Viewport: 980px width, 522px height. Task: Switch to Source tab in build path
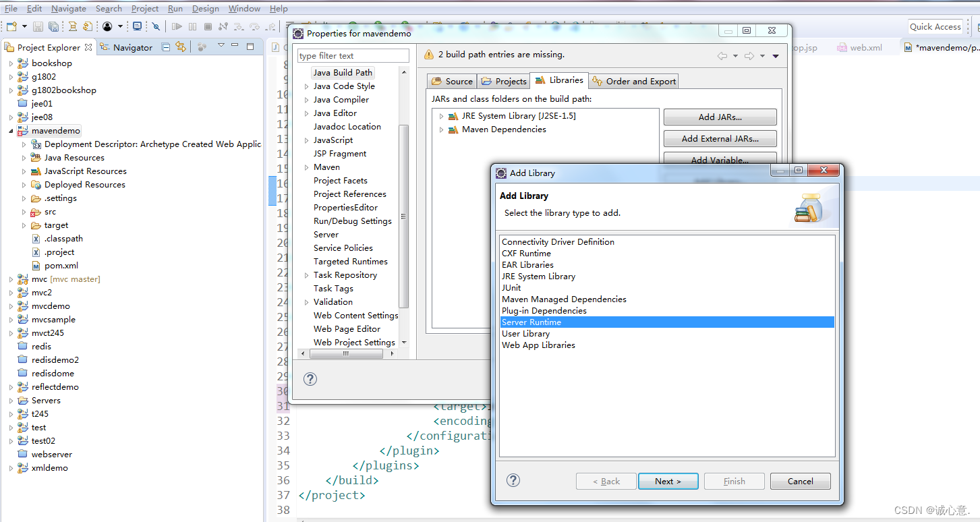[x=452, y=81]
